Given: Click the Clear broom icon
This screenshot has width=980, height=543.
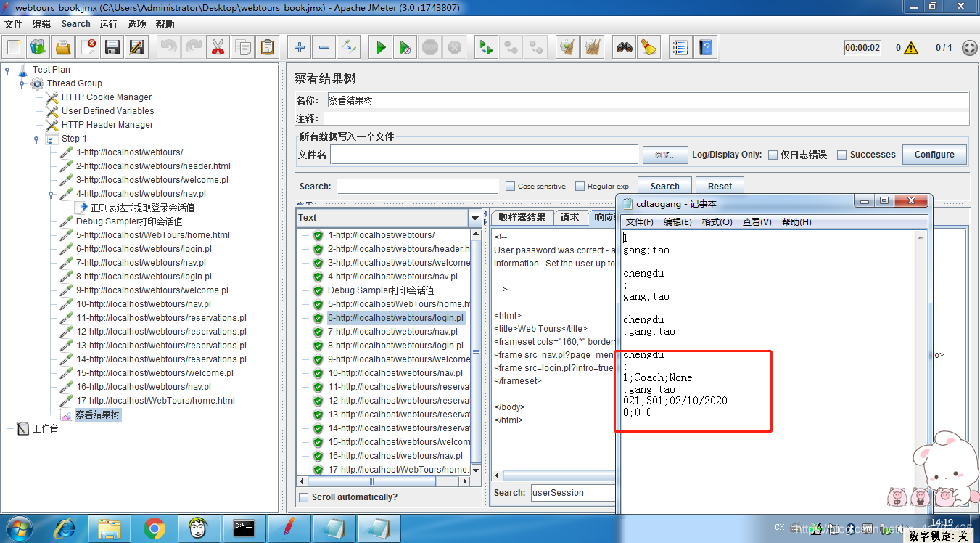Looking at the screenshot, I should point(568,48).
